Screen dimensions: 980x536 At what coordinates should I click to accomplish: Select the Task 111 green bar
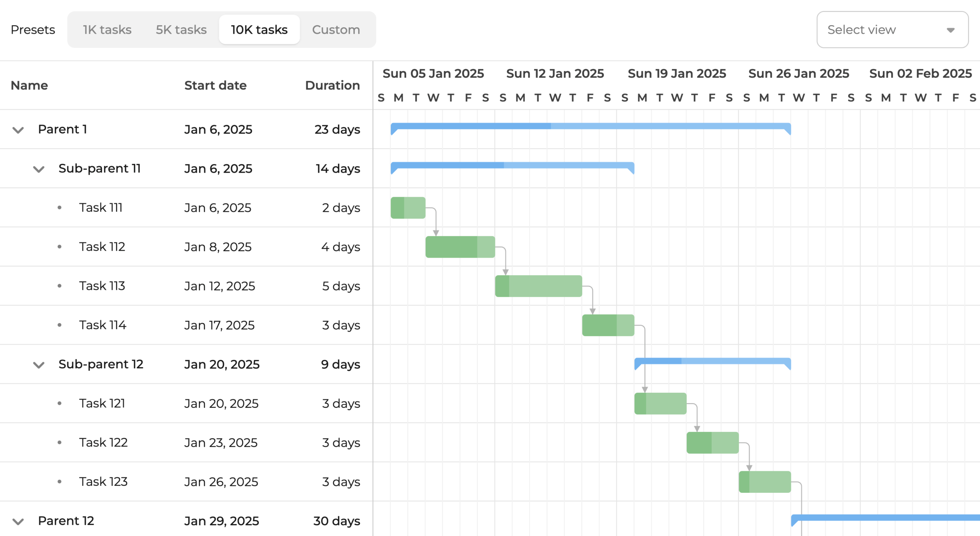(408, 208)
